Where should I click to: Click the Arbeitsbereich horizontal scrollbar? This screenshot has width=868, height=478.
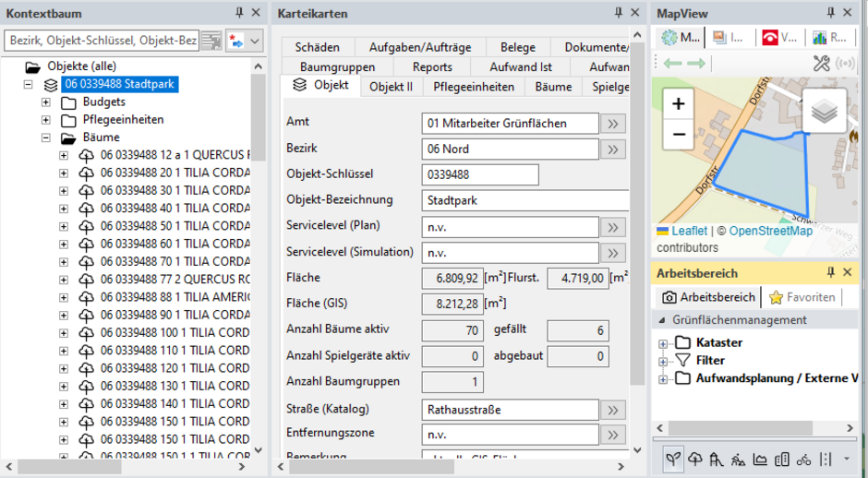748,429
